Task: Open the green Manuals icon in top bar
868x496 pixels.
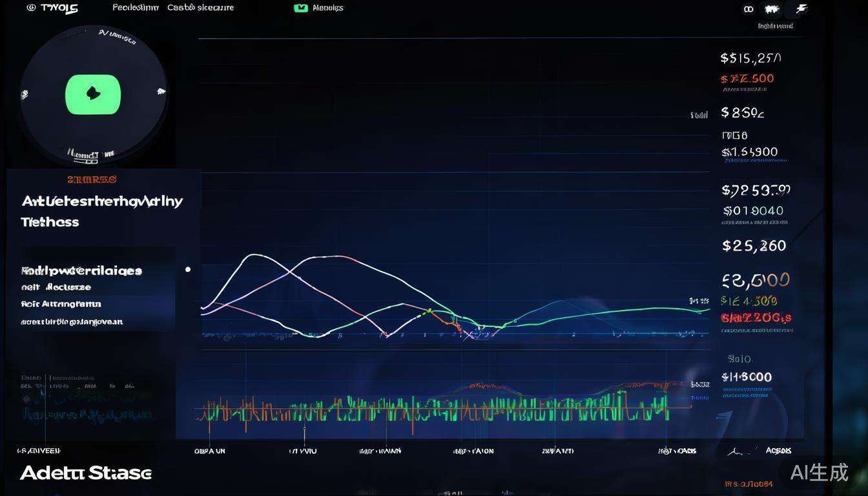Action: point(300,8)
